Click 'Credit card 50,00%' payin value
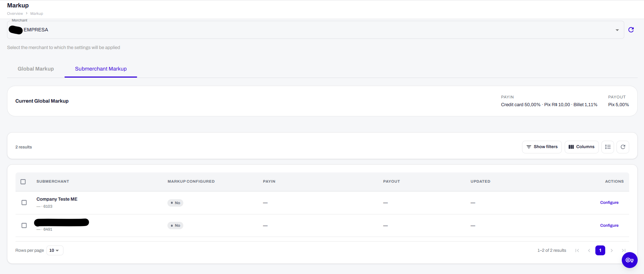Viewport: 644px width, 274px height. [x=521, y=105]
